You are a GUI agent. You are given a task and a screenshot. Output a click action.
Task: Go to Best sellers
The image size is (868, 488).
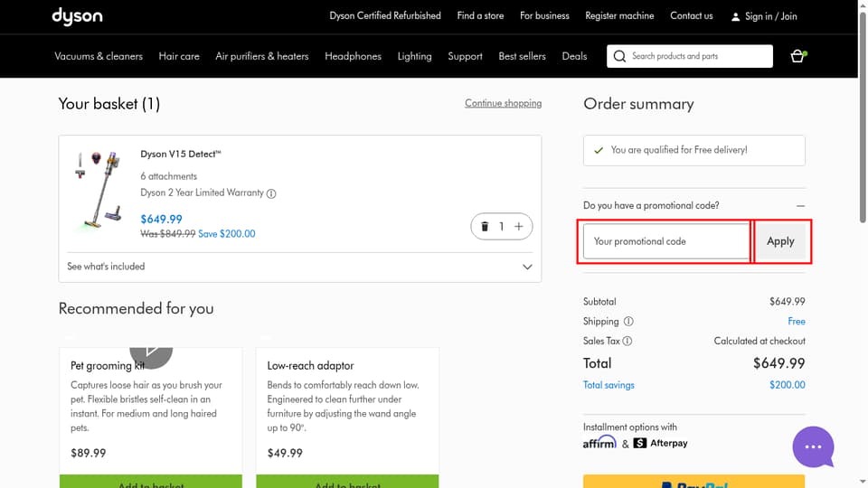[x=522, y=56]
